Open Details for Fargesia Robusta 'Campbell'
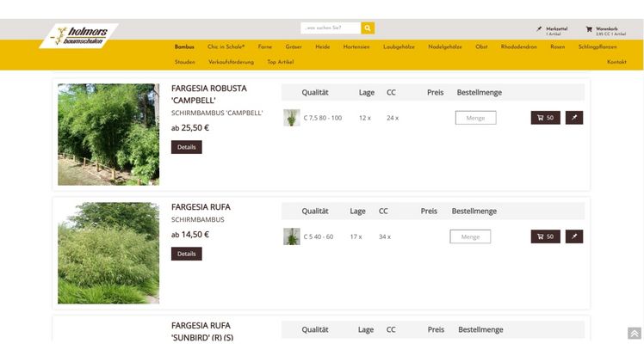The height and width of the screenshot is (362, 644). pos(186,147)
